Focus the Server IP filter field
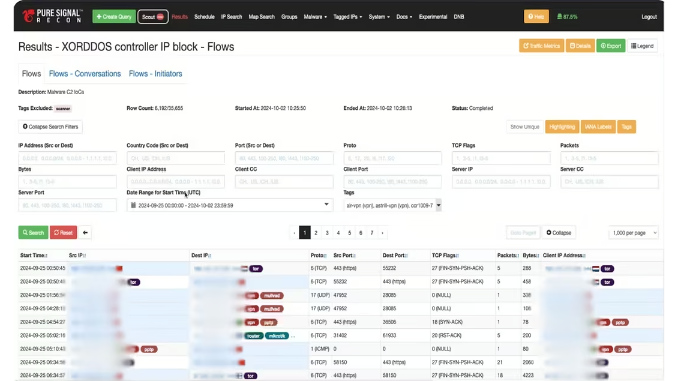 pos(501,182)
